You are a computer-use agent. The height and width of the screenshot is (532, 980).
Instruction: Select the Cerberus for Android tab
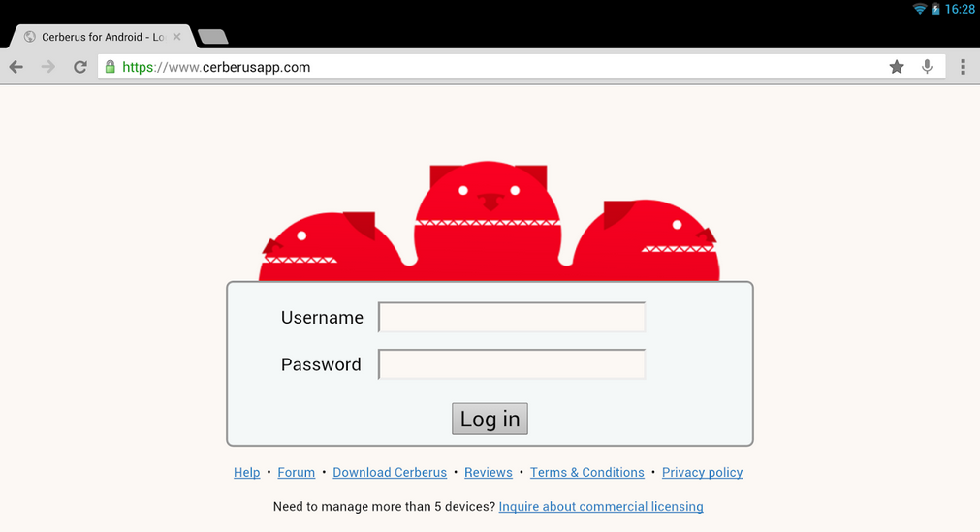coord(103,37)
